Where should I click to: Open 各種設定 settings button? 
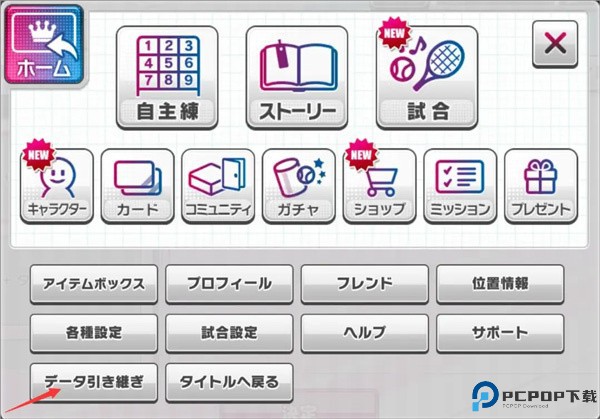(x=94, y=333)
